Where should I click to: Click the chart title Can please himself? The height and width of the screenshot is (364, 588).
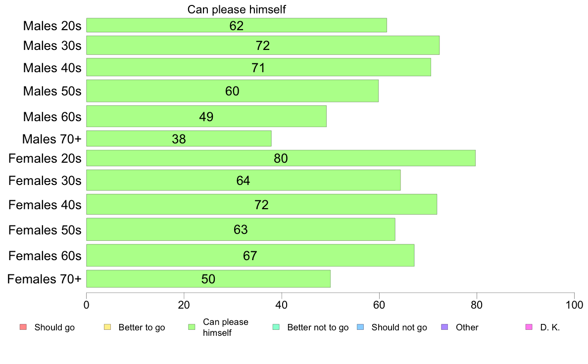pyautogui.click(x=237, y=9)
